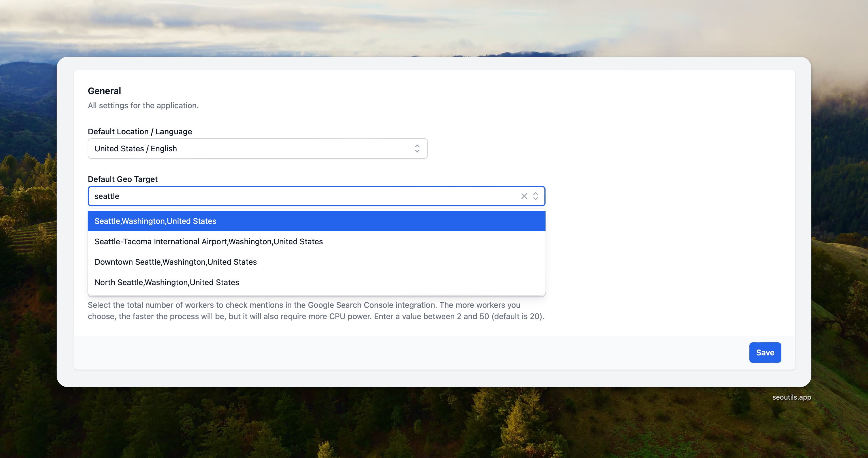This screenshot has width=868, height=458.
Task: Clear the seattle text with the X icon
Action: [524, 196]
